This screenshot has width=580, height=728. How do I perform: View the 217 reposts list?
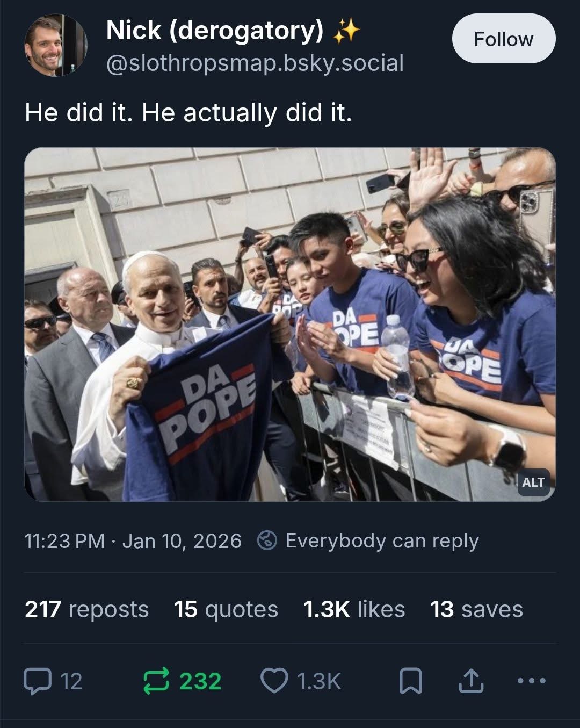point(86,609)
